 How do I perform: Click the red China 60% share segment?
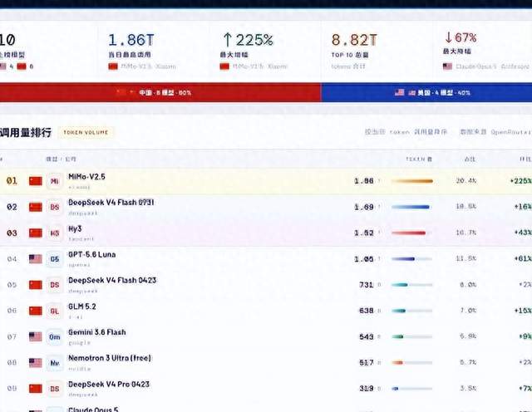tap(160, 92)
